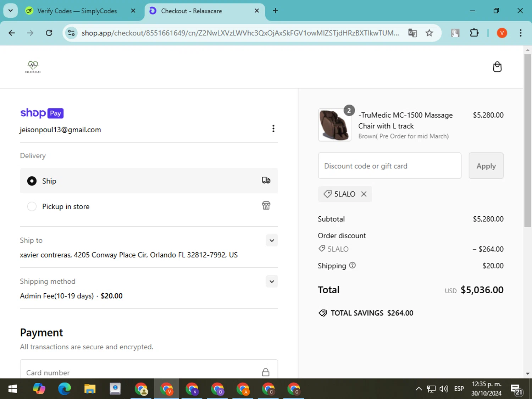Image resolution: width=532 pixels, height=399 pixels.
Task: Launch Microsoft Edge from the taskbar
Action: (65, 389)
